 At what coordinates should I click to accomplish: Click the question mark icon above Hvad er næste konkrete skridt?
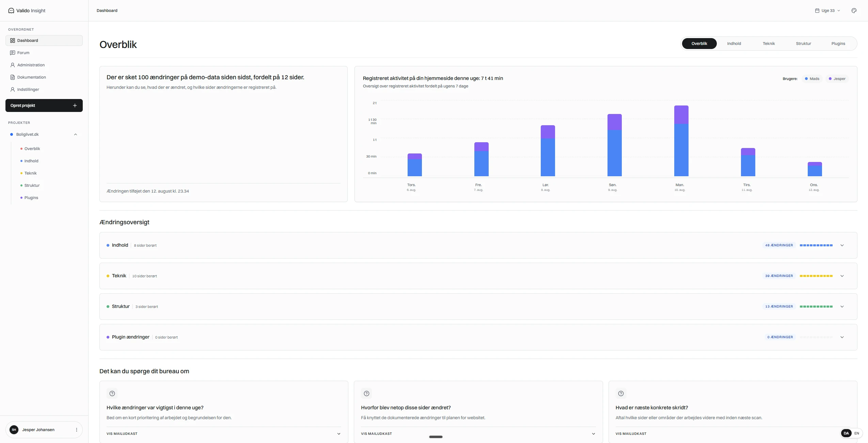(621, 393)
